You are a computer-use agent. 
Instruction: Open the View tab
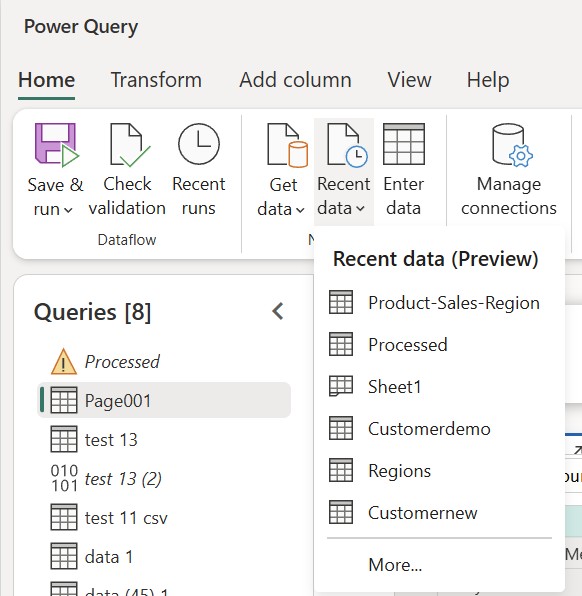tap(409, 80)
